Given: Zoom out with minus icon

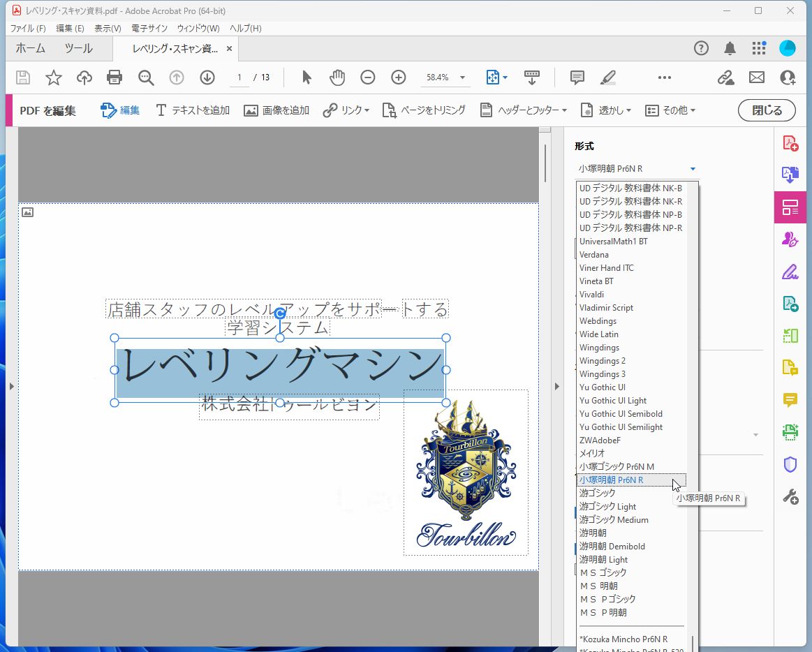Looking at the screenshot, I should click(368, 77).
